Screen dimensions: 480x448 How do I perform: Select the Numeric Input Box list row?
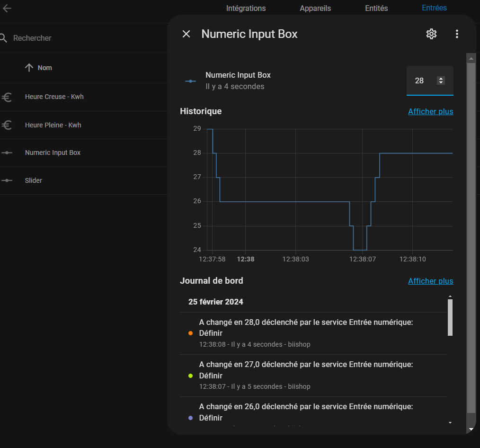pos(53,152)
